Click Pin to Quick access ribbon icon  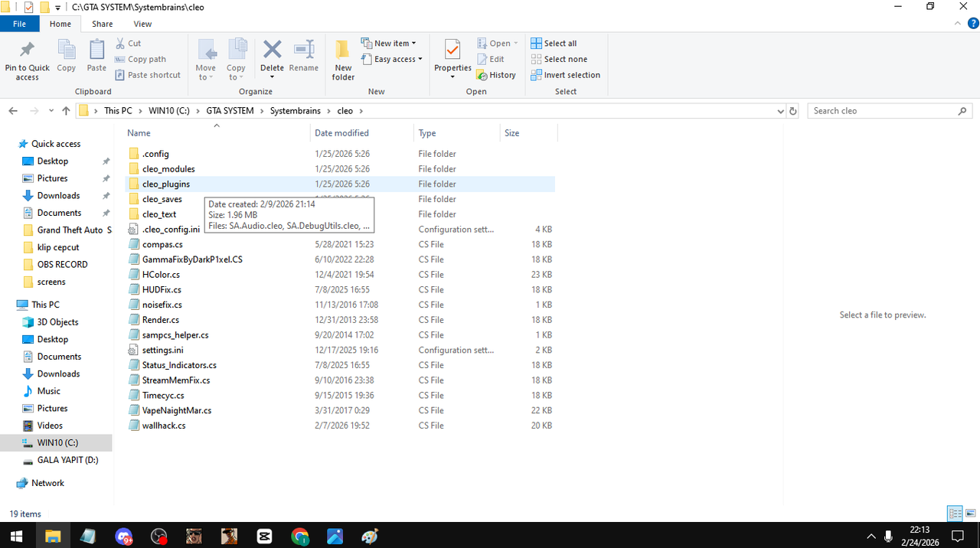click(x=27, y=60)
